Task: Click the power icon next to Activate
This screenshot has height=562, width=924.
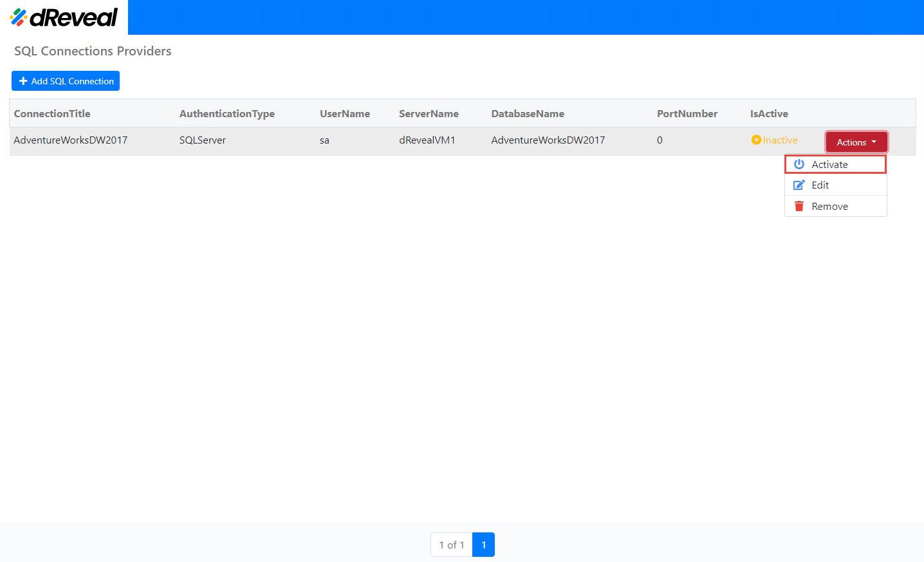Action: 799,164
